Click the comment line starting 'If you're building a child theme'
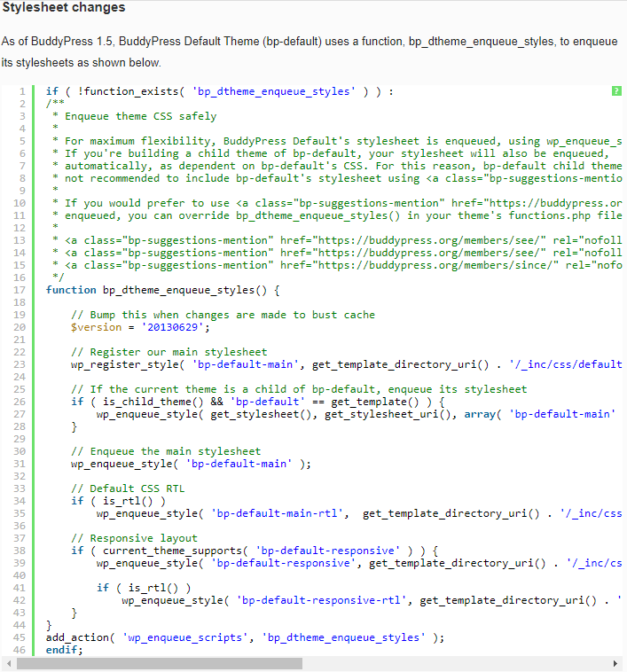 click(x=331, y=153)
